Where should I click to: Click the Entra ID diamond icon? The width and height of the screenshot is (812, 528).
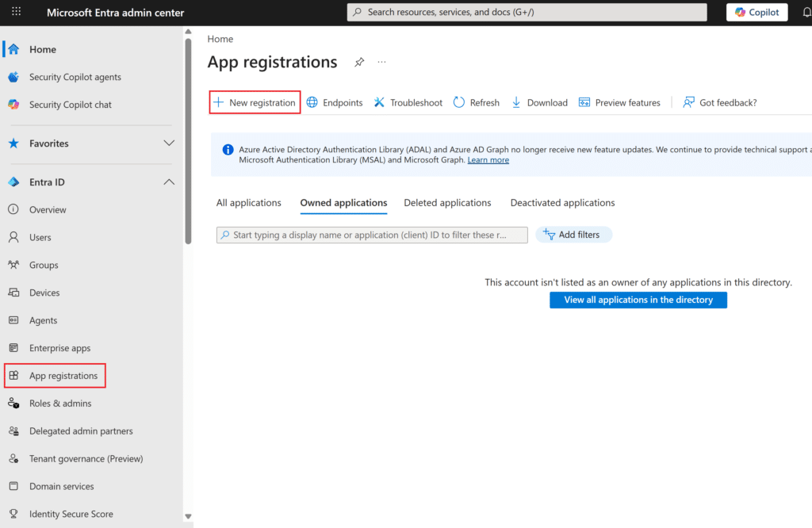tap(13, 182)
